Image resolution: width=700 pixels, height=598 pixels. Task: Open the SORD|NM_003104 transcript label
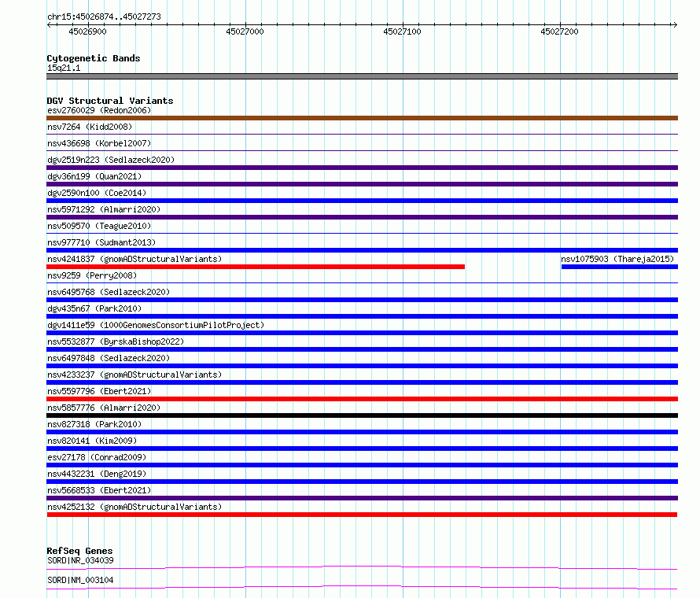[80, 580]
